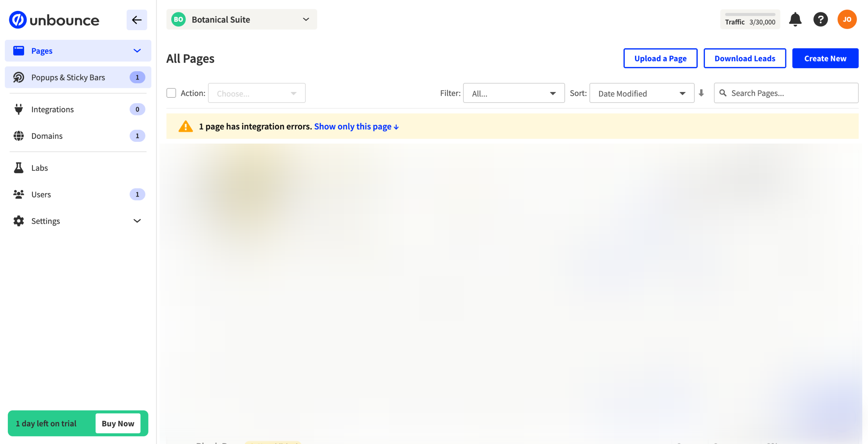Screen dimensions: 868x444
Task: Click the Integrations plug icon
Action: tap(19, 109)
